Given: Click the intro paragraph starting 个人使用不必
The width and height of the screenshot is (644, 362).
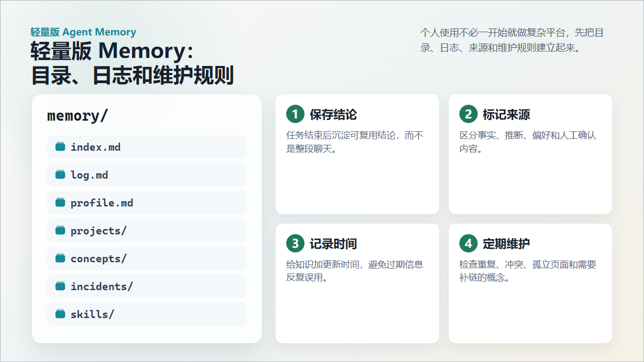Looking at the screenshot, I should (512, 40).
